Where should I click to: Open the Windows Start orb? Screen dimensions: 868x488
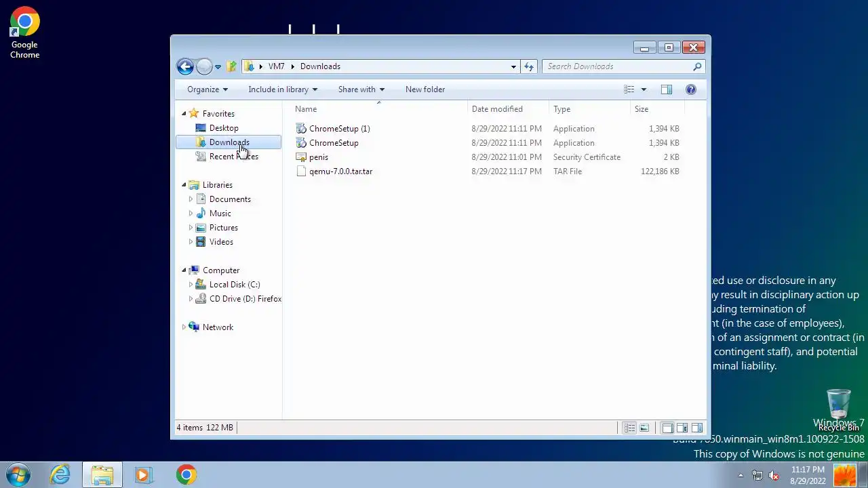[18, 474]
